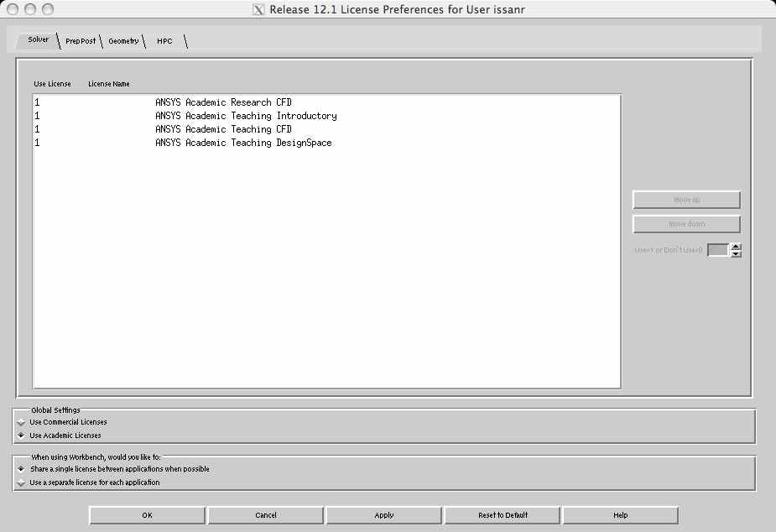
Task: Select ANSYS Academic Teaching Introductory row
Action: tap(326, 116)
